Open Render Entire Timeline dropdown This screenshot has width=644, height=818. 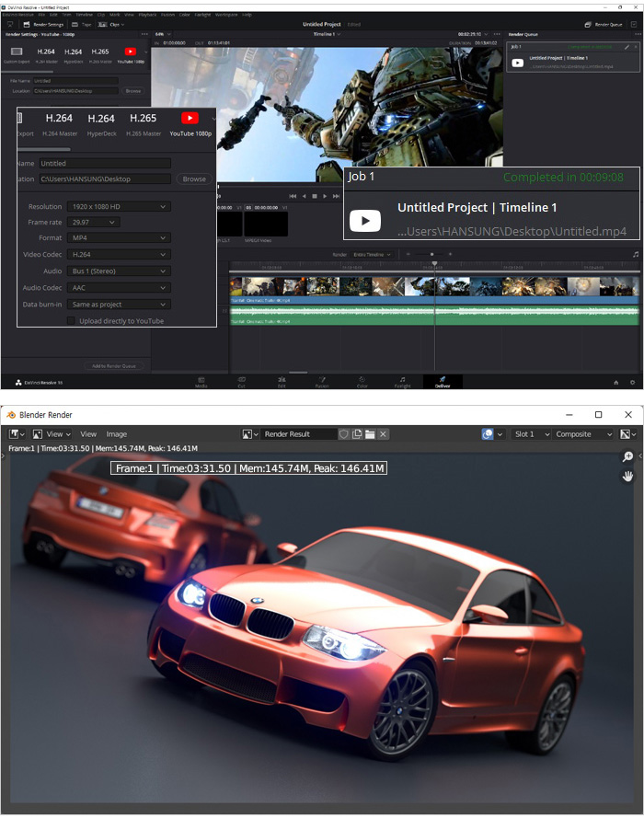pyautogui.click(x=373, y=255)
